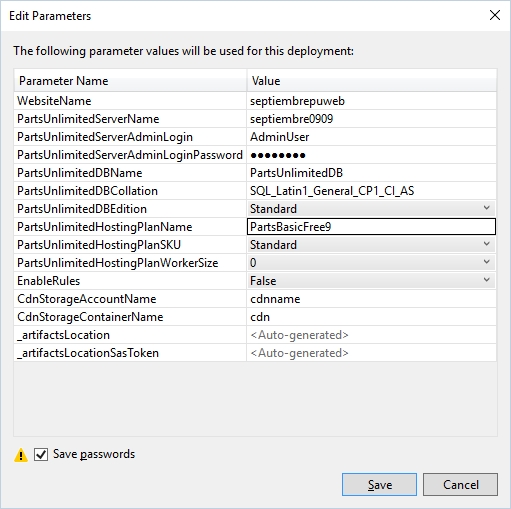Click the Parameter Name column header
Screen dimensions: 511x509
pyautogui.click(x=130, y=81)
